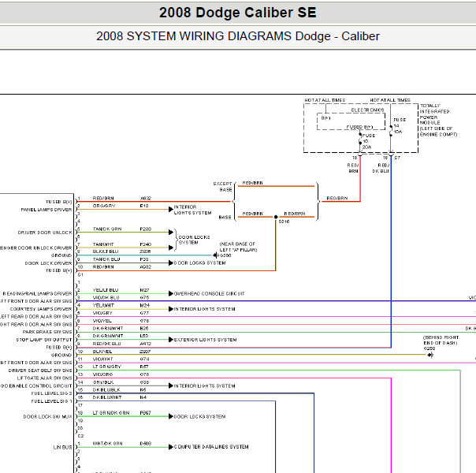Click the 'TAN/WHT' wire color label
476x473 pixels.
tap(103, 244)
